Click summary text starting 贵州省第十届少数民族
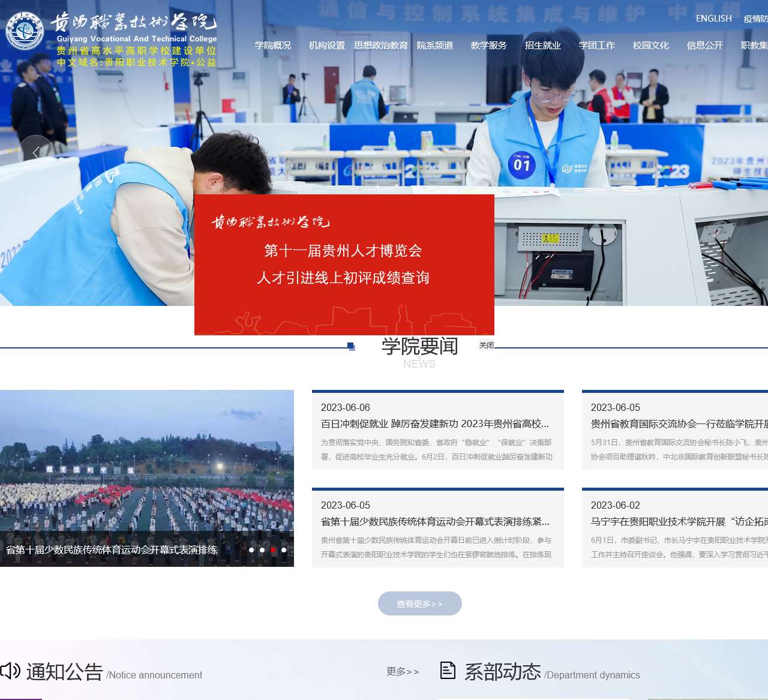The width and height of the screenshot is (768, 700). click(x=436, y=547)
